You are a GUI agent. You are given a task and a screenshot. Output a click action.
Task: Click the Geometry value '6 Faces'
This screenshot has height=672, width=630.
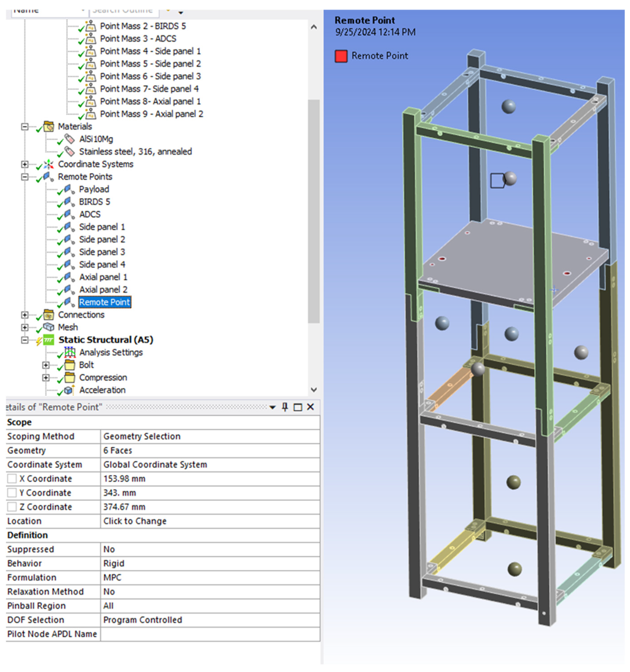210,451
